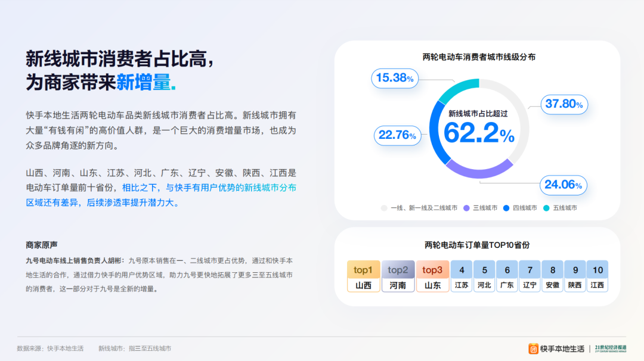Click the blue legend dot for 四线城市
This screenshot has width=644, height=361.
[506, 208]
